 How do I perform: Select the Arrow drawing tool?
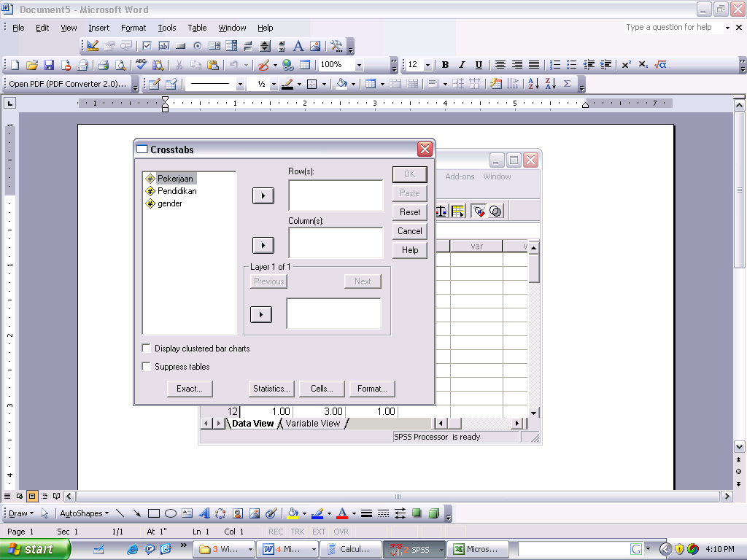click(136, 513)
